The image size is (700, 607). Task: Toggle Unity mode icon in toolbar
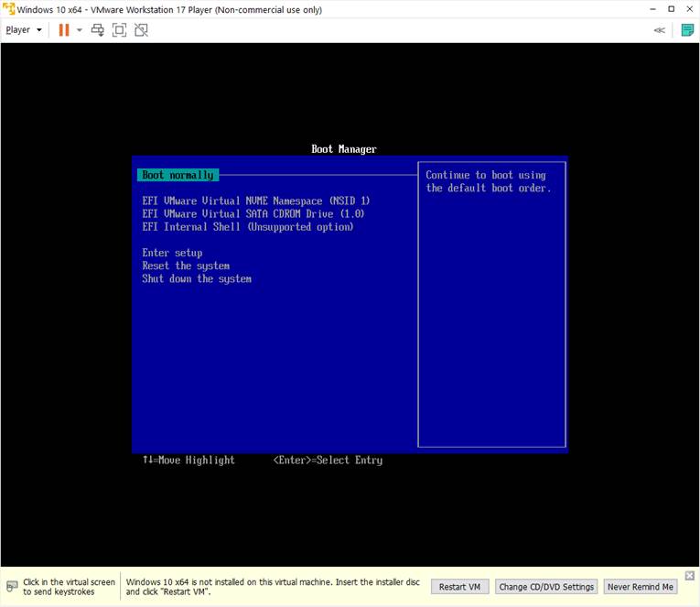point(141,30)
